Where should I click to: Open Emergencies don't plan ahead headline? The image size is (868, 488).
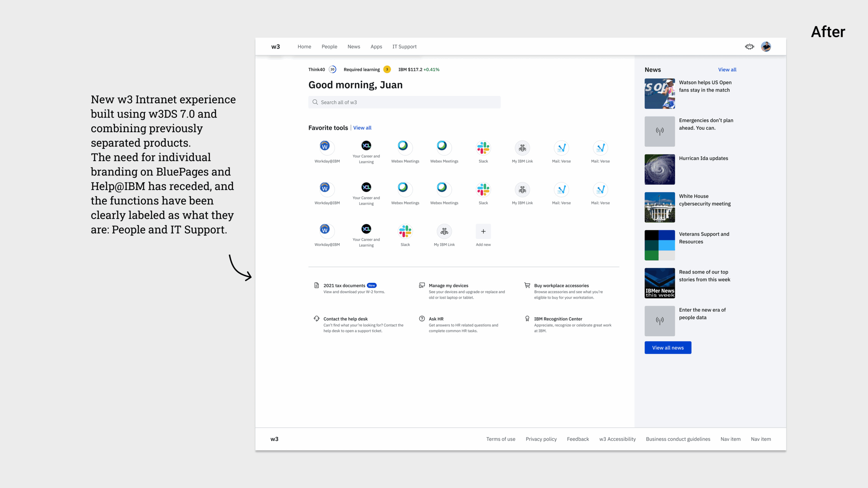pyautogui.click(x=706, y=124)
